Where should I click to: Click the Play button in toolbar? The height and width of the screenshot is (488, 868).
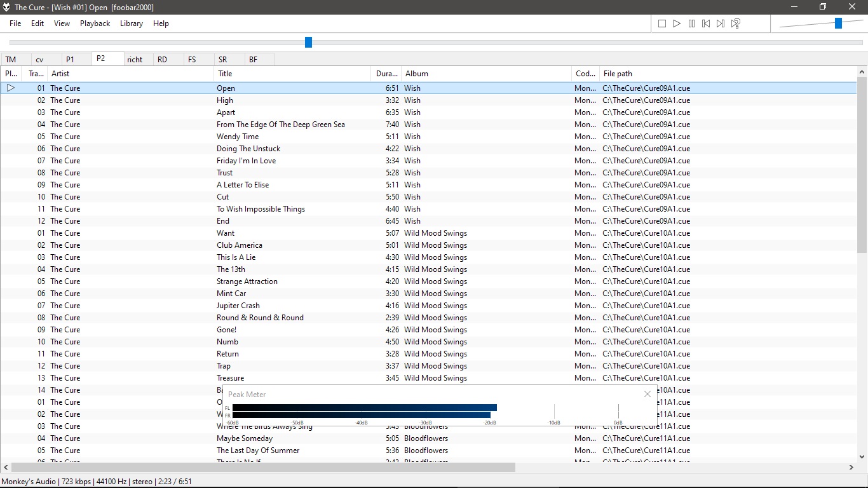pyautogui.click(x=677, y=24)
